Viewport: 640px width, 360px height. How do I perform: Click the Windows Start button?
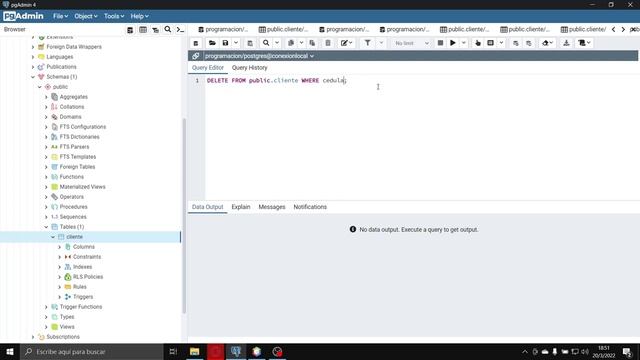[x=10, y=351]
